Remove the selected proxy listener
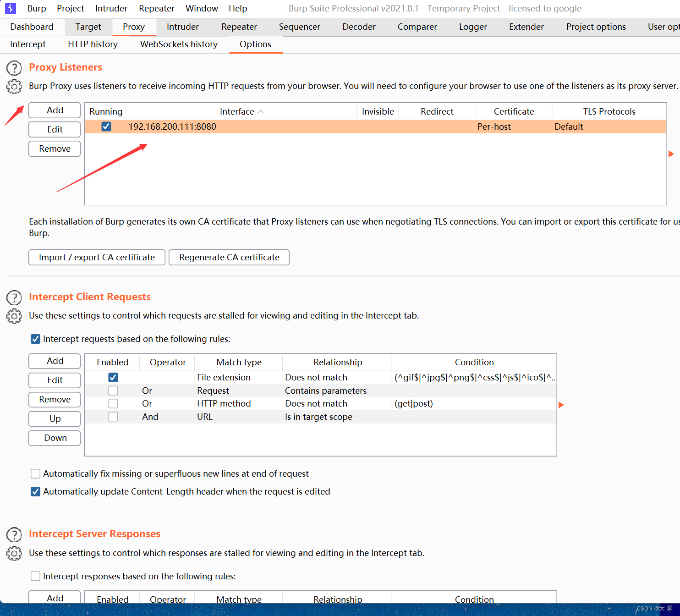The image size is (680, 616). [x=55, y=148]
